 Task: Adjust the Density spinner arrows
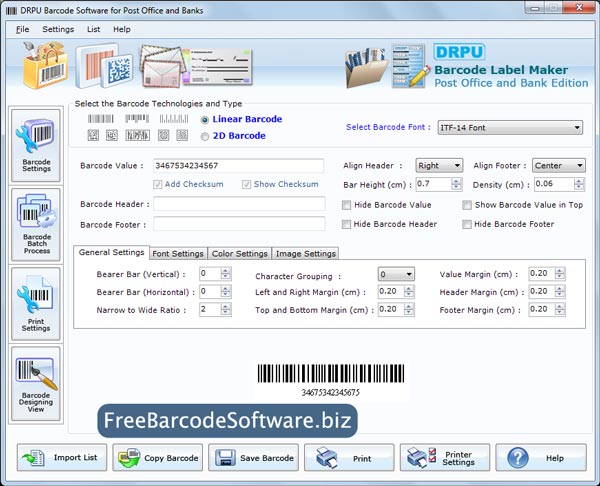point(579,184)
